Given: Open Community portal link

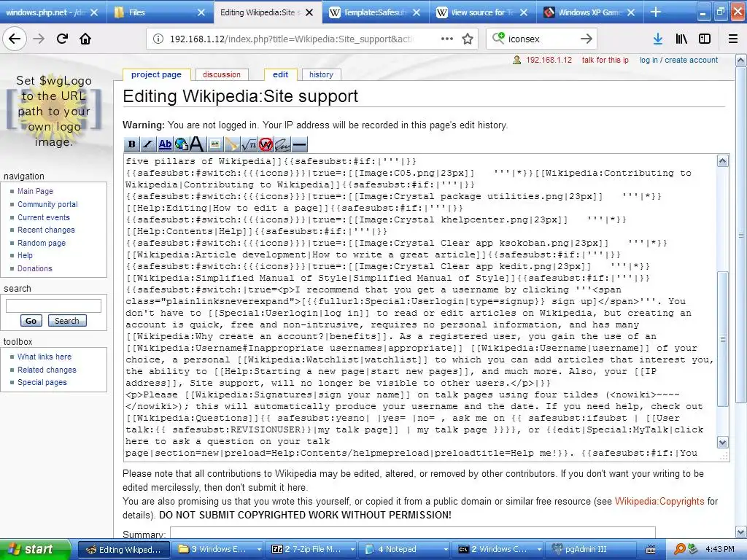Looking at the screenshot, I should (47, 204).
